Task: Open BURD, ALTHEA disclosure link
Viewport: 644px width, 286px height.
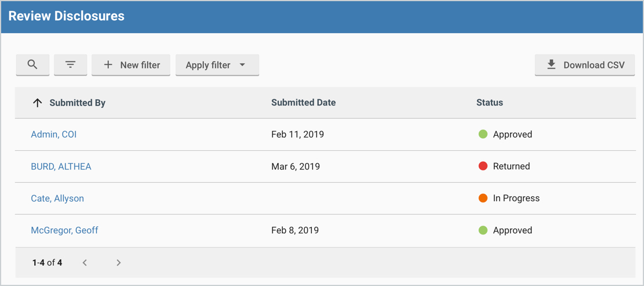Action: coord(61,166)
